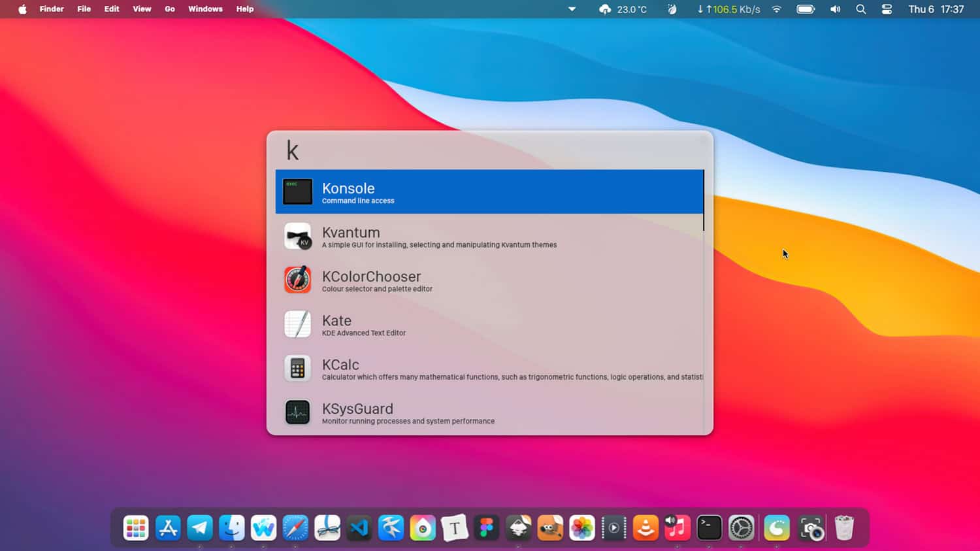Open the Edit menu
980x551 pixels.
coord(112,9)
